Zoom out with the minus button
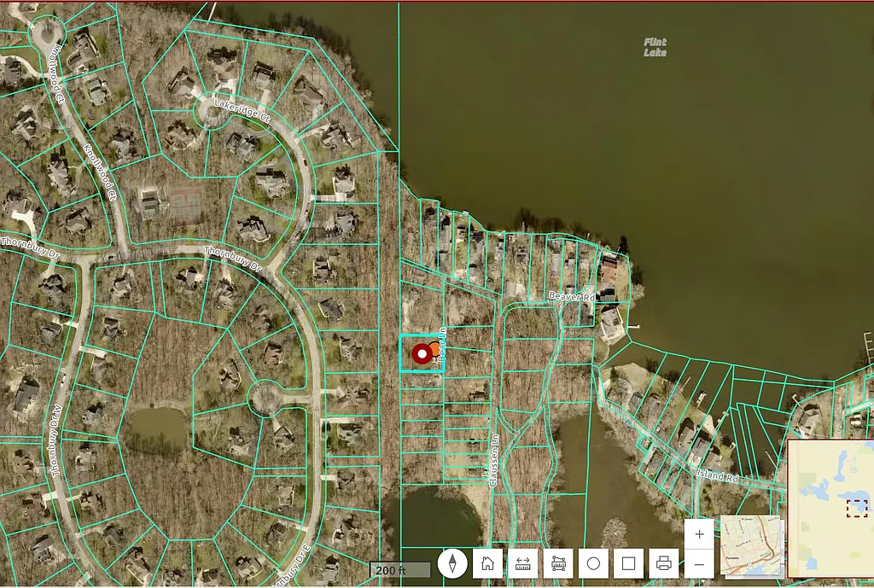Viewport: 874px width, 588px height. (699, 564)
